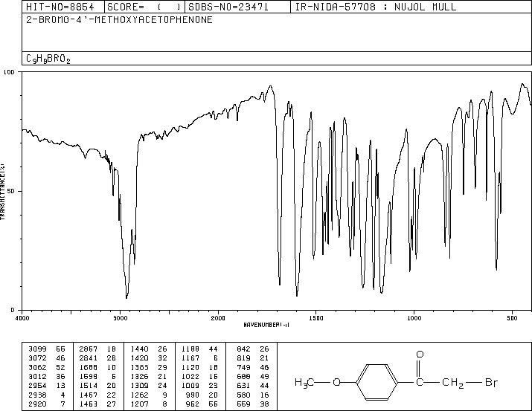This screenshot has width=532, height=411.
Task: Click the 100 y-axis tick label
Action: click(x=9, y=72)
